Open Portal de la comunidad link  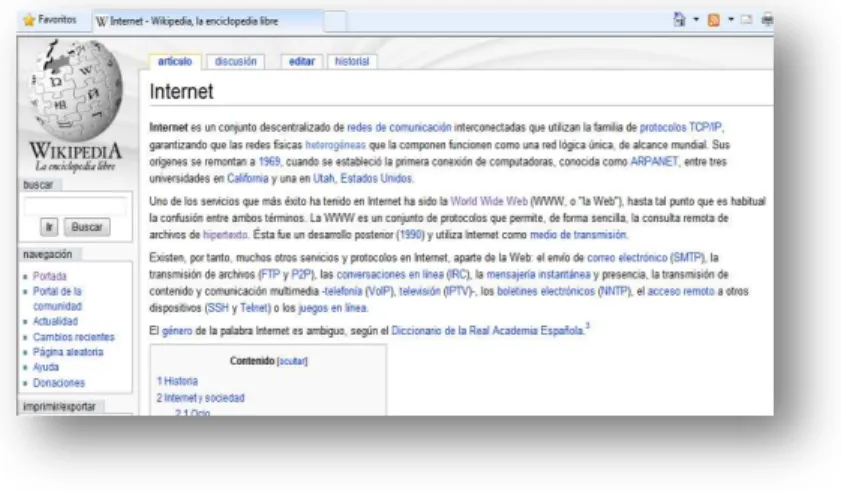(x=57, y=299)
